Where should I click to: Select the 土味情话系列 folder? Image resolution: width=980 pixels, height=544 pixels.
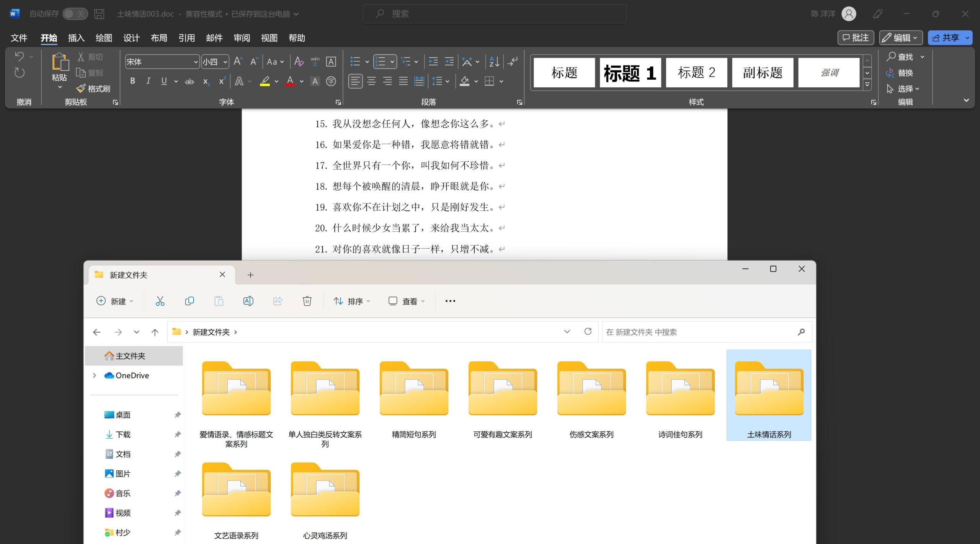click(769, 395)
